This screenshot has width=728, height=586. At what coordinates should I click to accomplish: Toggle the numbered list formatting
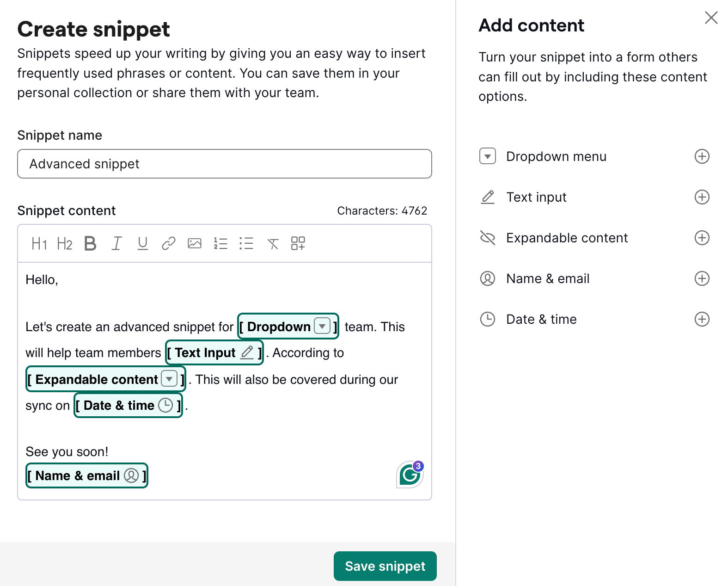221,244
